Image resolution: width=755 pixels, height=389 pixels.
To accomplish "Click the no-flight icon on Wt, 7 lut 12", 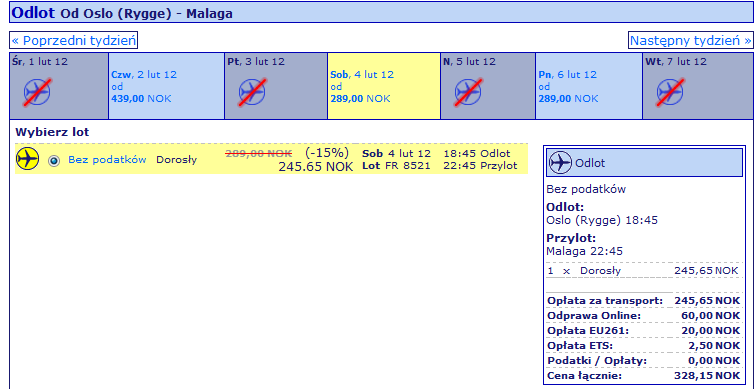I will [x=670, y=92].
